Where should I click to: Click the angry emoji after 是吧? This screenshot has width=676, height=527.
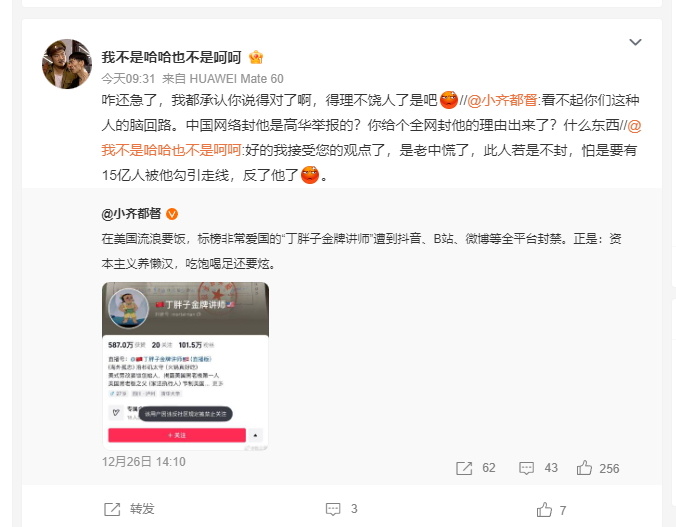point(449,100)
